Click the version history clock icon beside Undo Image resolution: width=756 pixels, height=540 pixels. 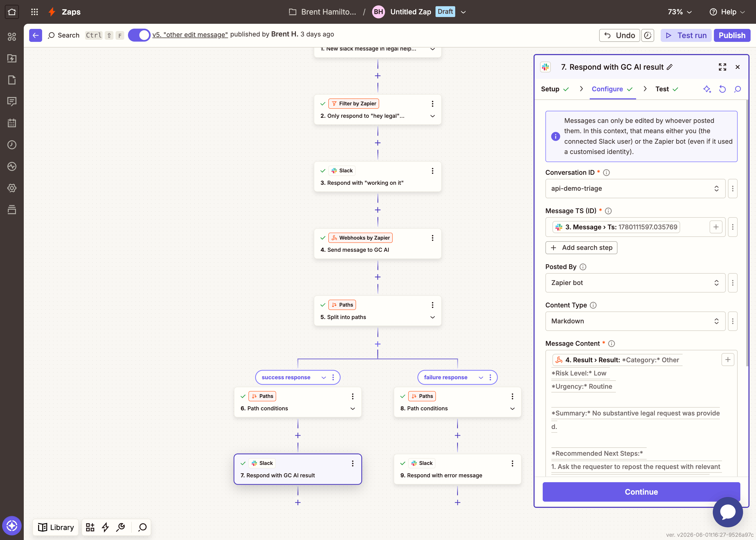pyautogui.click(x=648, y=35)
